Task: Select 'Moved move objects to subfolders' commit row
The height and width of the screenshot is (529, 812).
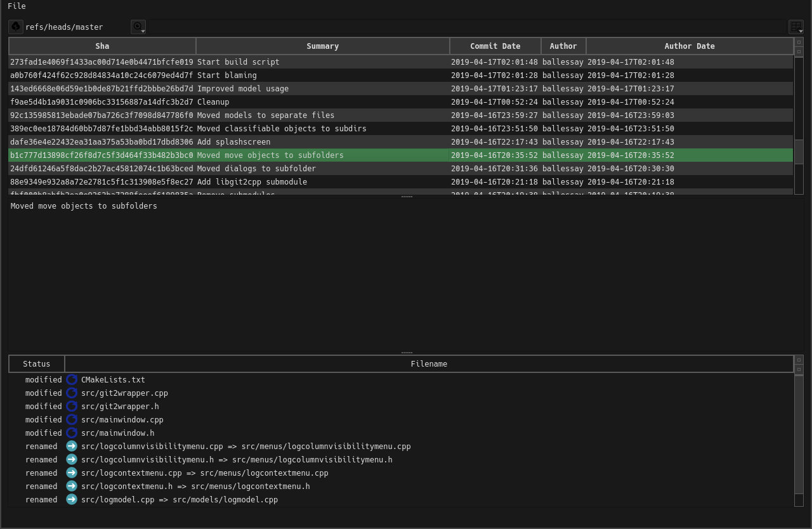Action: point(401,155)
